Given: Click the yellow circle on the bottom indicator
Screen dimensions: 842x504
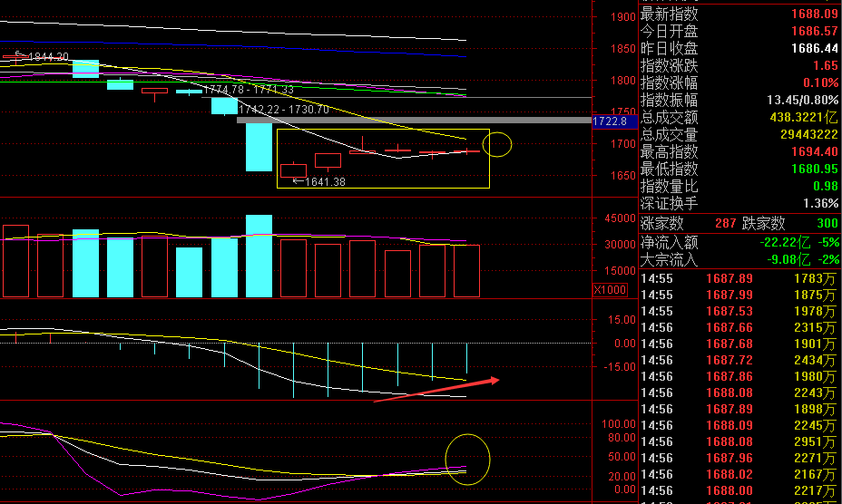Looking at the screenshot, I should [x=468, y=460].
